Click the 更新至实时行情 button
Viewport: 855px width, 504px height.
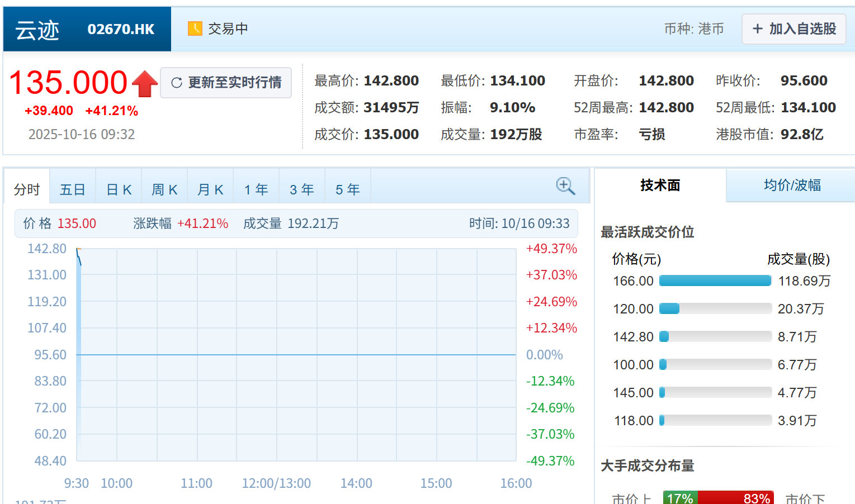coord(226,82)
